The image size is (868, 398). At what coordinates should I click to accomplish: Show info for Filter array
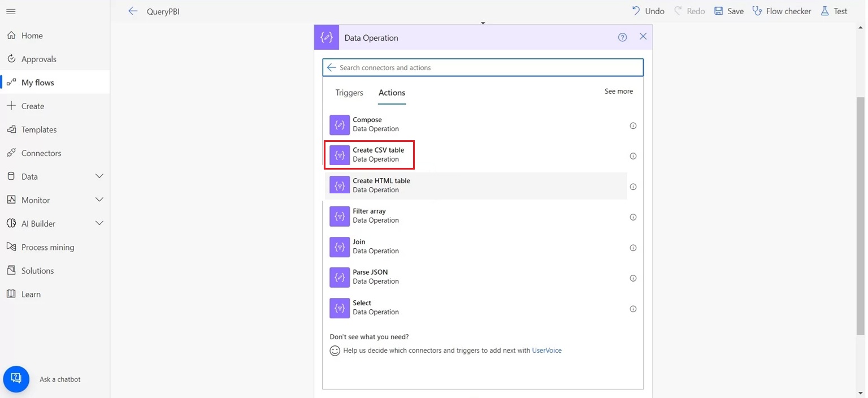coord(633,217)
